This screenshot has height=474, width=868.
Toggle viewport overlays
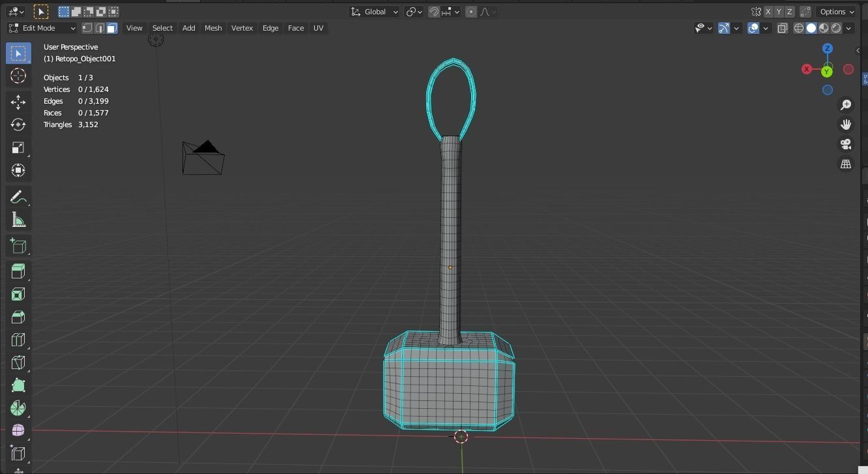click(753, 28)
